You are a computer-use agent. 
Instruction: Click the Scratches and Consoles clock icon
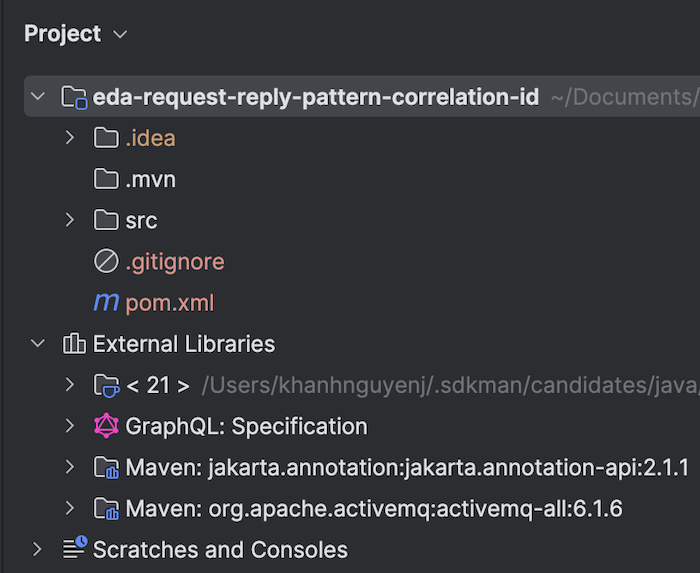[x=75, y=548]
